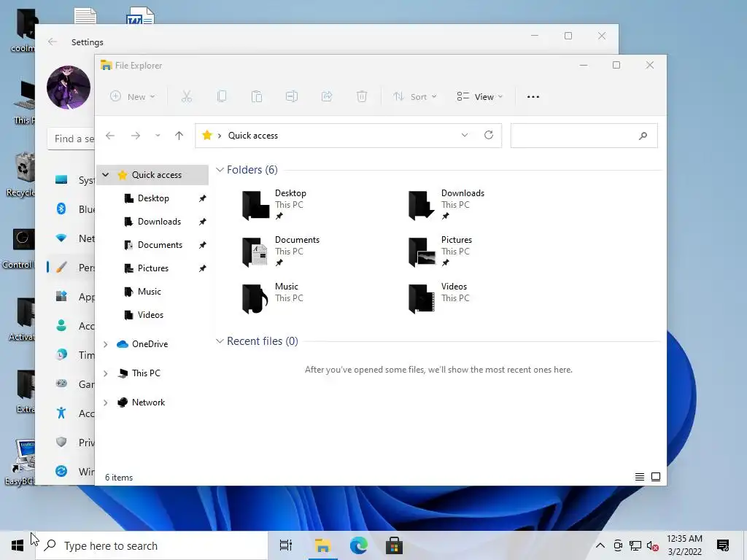
Task: Select the Music folder icon in content area
Action: pyautogui.click(x=255, y=298)
